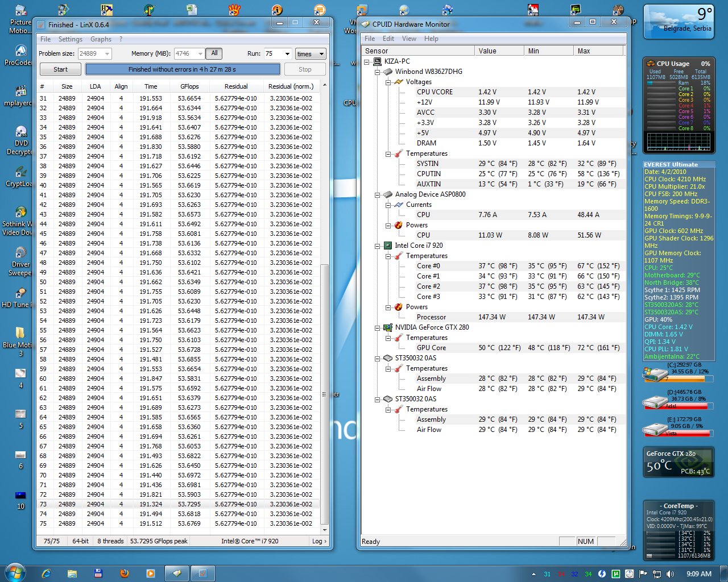728x582 pixels.
Task: Open HWMonitor Edit menu
Action: click(388, 39)
